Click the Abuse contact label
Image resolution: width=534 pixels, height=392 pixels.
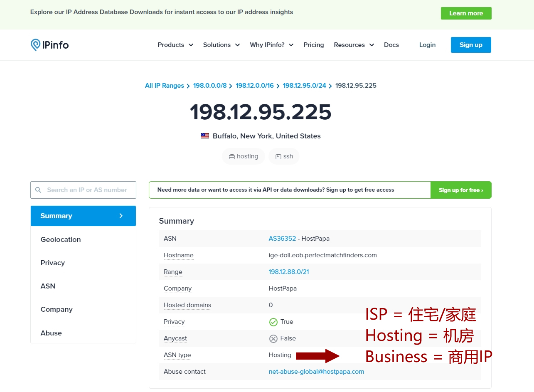point(185,372)
